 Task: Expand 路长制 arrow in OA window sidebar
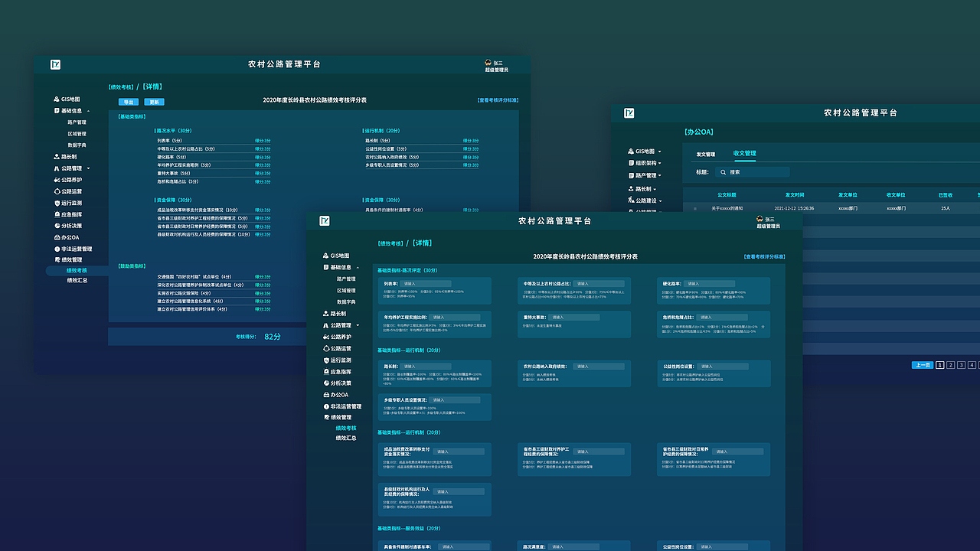click(655, 189)
